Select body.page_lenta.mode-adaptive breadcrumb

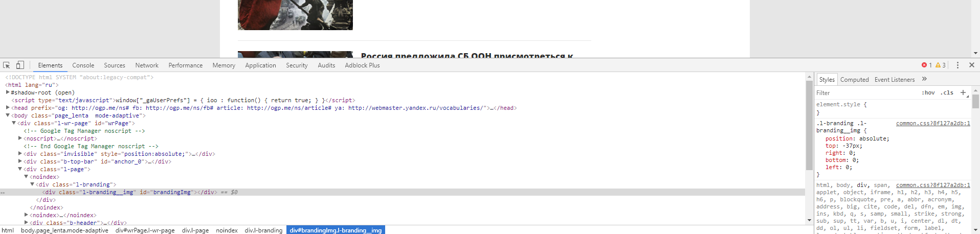[x=64, y=230]
